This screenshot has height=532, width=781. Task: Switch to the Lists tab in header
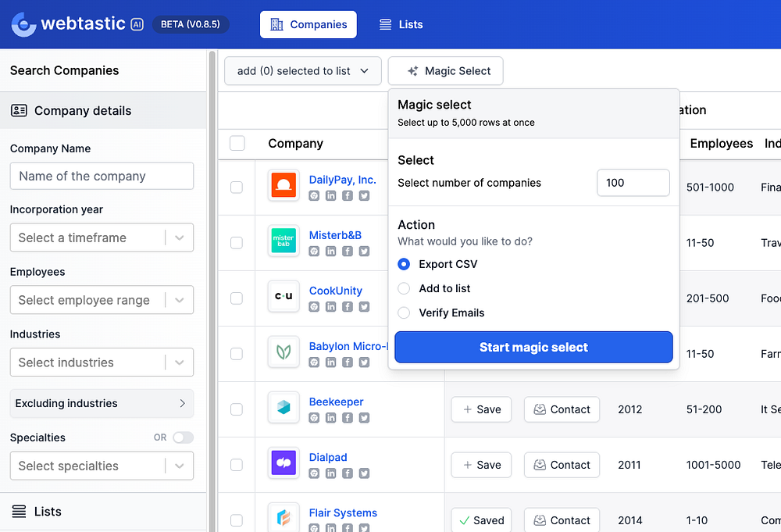401,24
